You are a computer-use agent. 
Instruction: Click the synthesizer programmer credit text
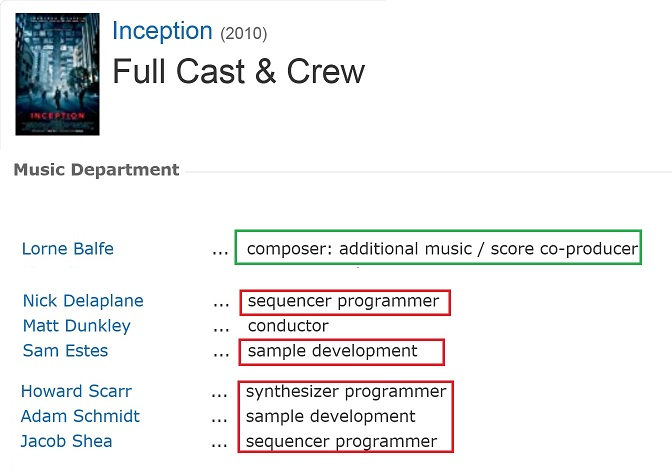[x=346, y=391]
